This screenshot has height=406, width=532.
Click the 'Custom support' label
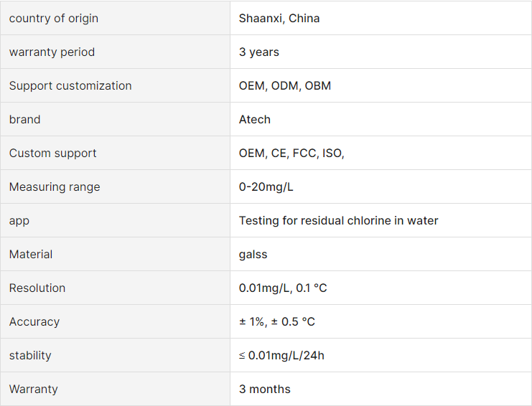[x=52, y=154]
